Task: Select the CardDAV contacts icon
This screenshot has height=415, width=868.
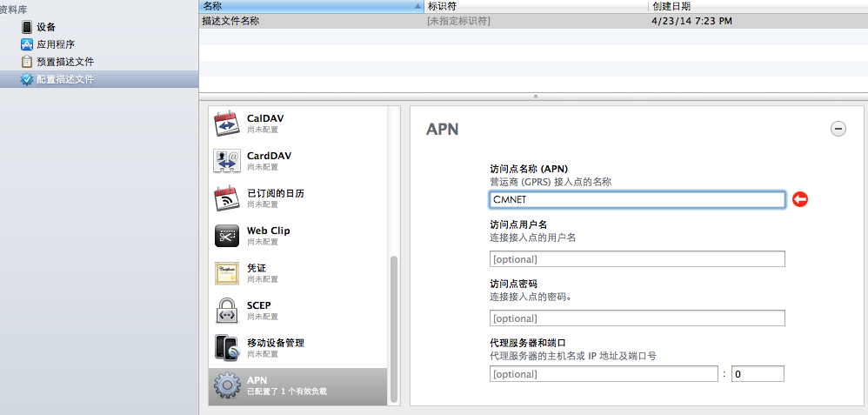Action: coord(226,161)
